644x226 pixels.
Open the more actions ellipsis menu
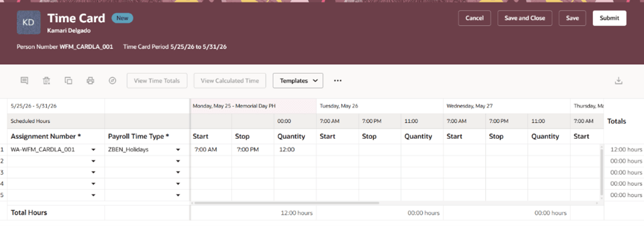point(338,81)
